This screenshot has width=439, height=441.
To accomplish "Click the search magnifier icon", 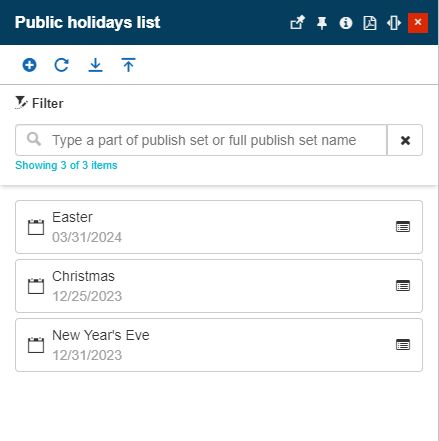I will 34,139.
